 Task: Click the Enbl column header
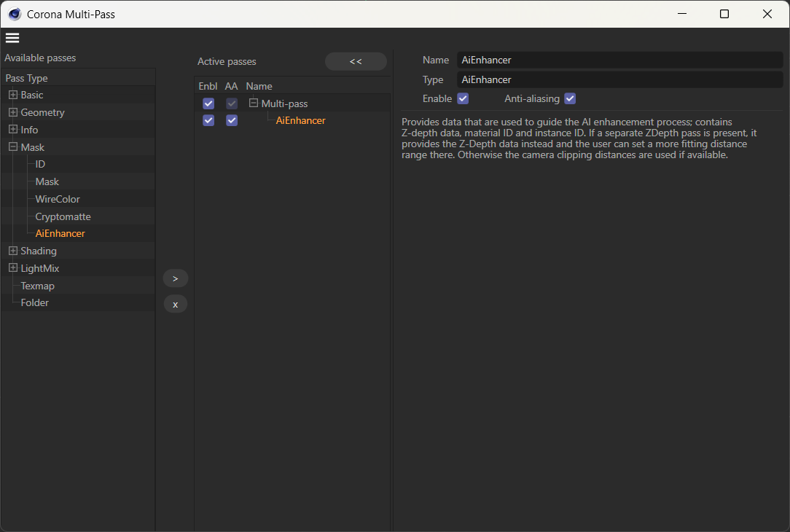[x=208, y=86]
